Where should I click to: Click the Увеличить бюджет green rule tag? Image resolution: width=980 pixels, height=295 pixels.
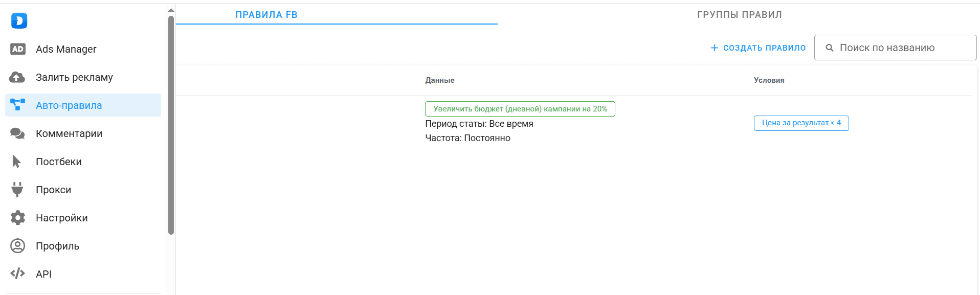pos(520,109)
